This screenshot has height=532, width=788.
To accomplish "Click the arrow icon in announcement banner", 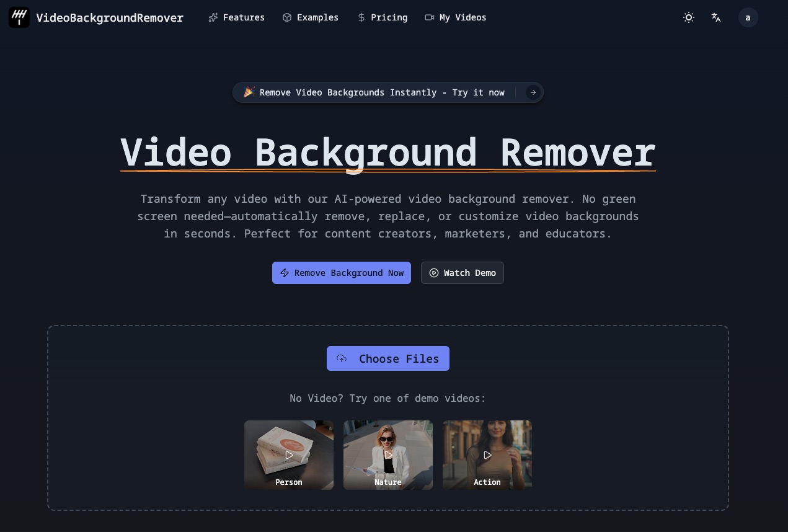I will pos(533,92).
